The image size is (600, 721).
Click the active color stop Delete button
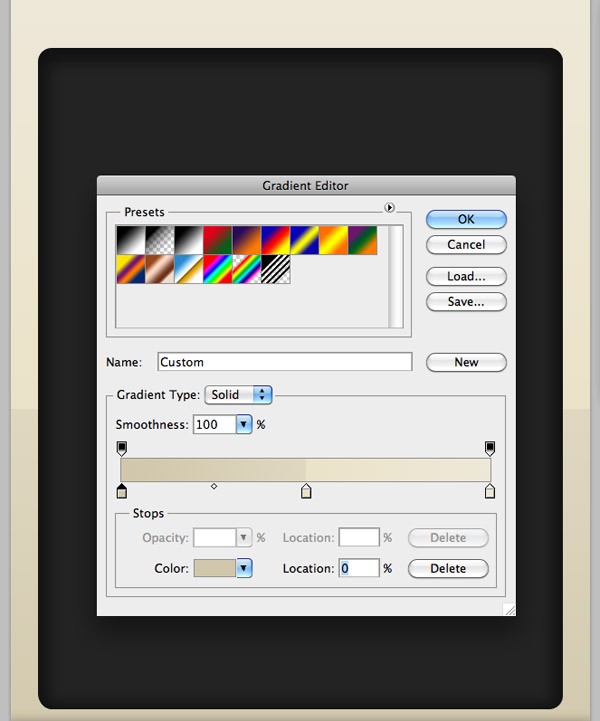click(x=448, y=568)
